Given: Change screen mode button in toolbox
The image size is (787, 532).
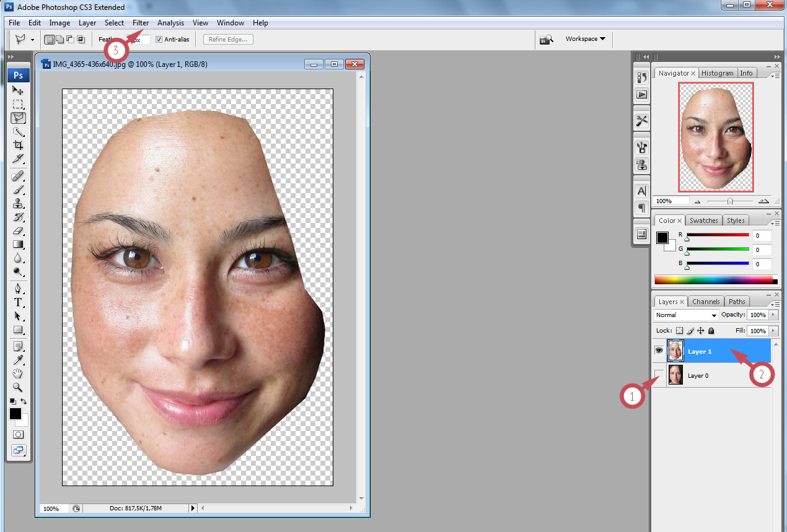Looking at the screenshot, I should click(x=18, y=450).
